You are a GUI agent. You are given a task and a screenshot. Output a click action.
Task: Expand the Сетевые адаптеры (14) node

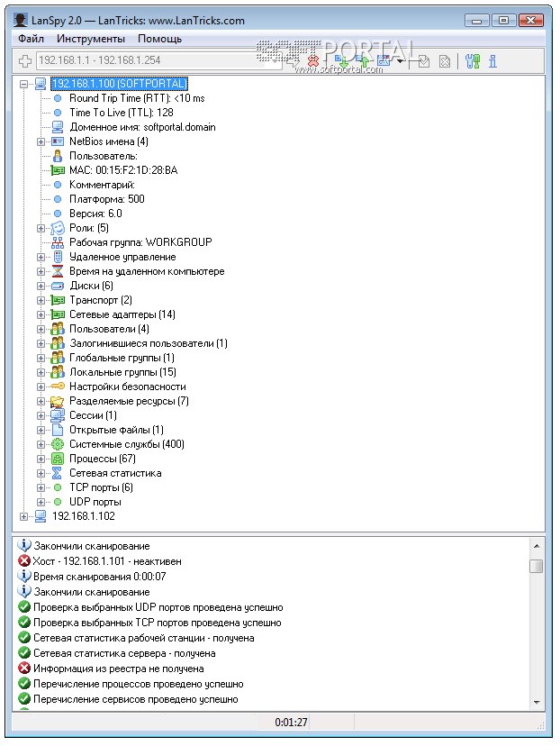(x=41, y=315)
